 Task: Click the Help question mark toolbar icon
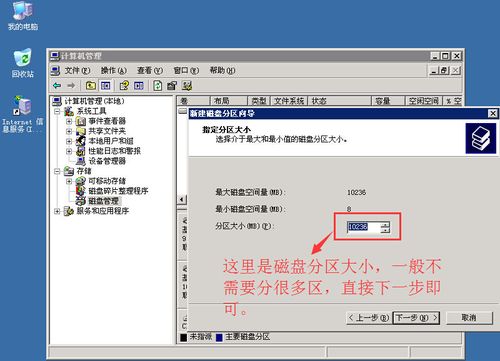point(124,86)
